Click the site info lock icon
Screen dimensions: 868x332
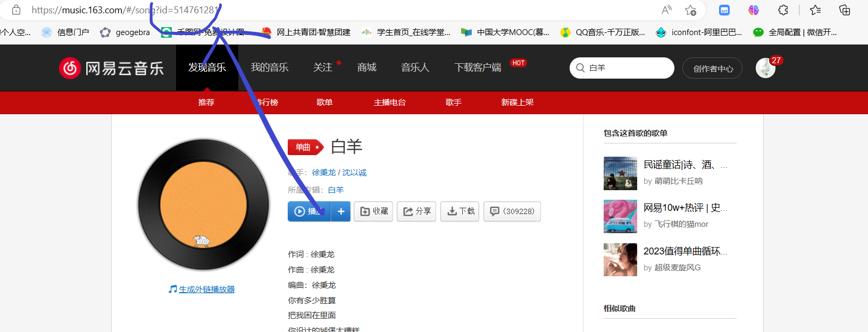point(16,10)
